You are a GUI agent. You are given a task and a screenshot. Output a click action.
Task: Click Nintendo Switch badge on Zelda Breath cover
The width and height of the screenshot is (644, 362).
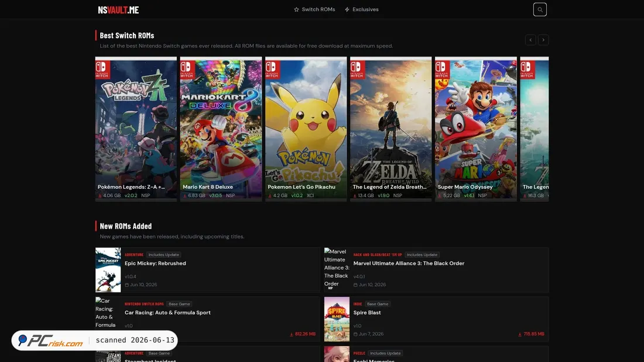click(357, 70)
